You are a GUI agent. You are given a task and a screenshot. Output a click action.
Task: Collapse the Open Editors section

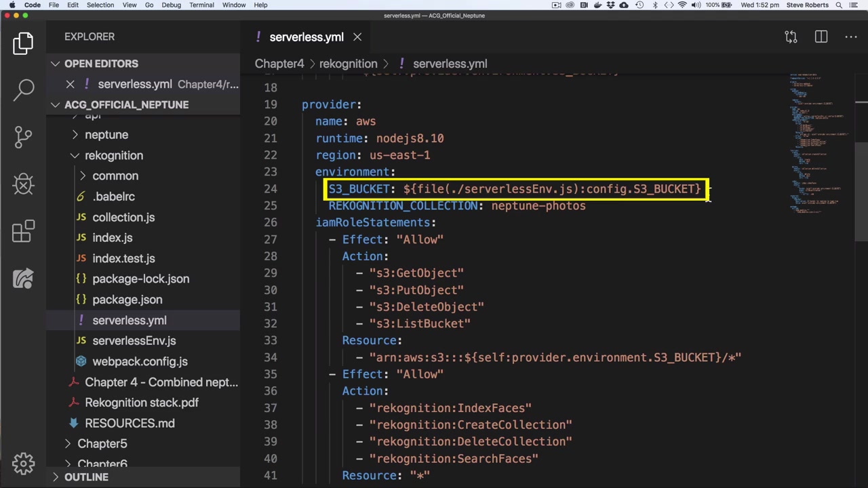[56, 64]
